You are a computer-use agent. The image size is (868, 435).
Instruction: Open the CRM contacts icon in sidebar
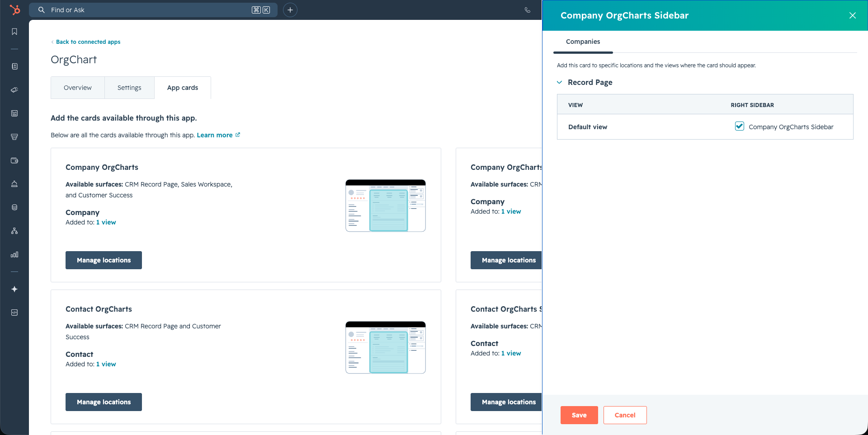point(14,66)
